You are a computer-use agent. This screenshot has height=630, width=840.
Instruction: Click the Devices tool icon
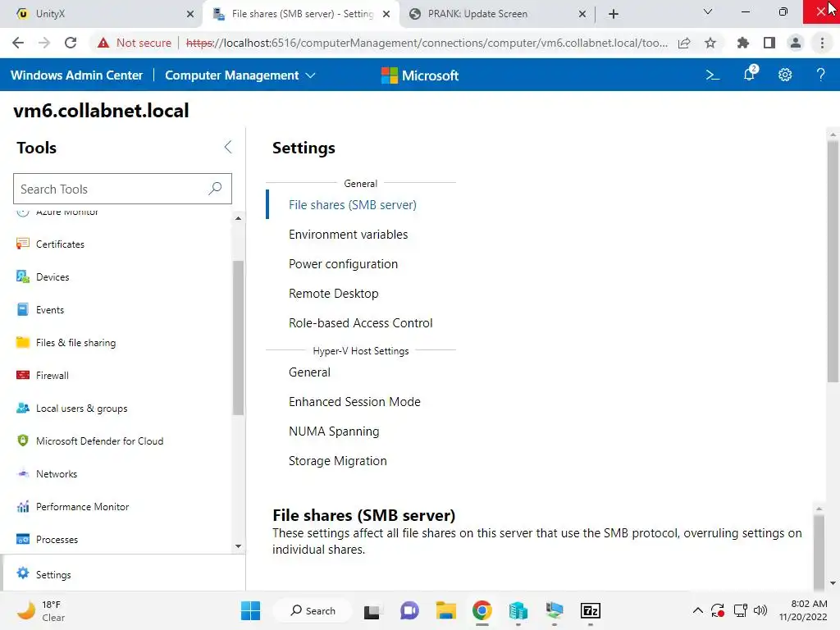[x=22, y=276]
